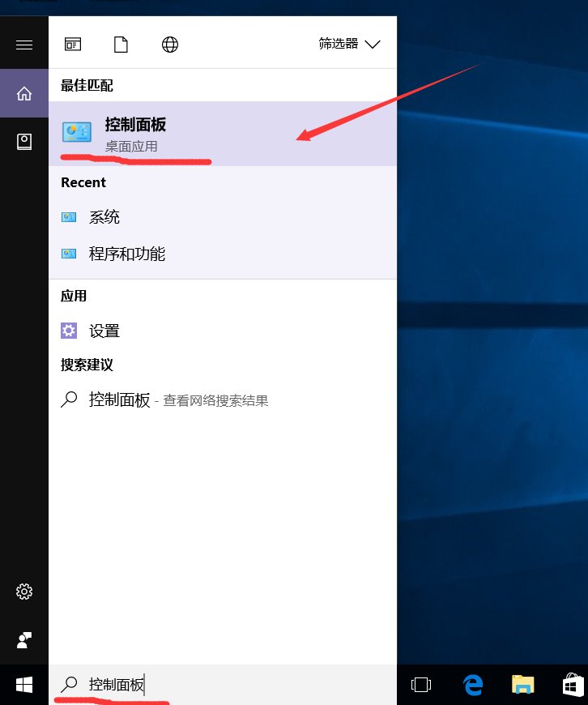This screenshot has height=705, width=588.
Task: Click the icon beside 程序和功能
Action: pos(69,254)
